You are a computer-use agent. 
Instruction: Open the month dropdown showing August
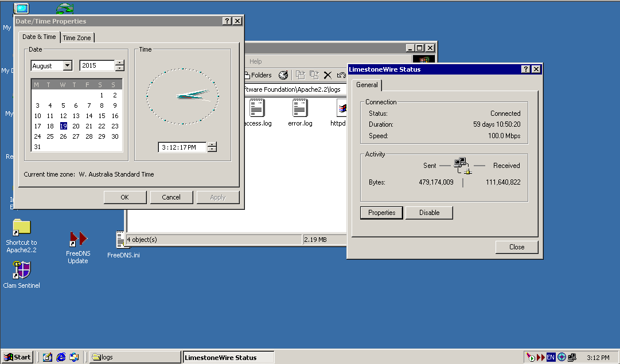tap(68, 65)
